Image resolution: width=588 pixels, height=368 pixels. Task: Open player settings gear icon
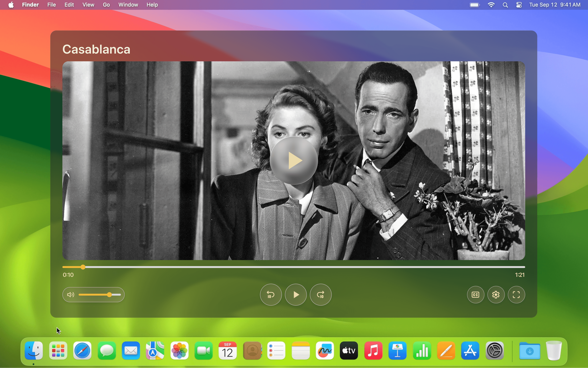(x=496, y=295)
